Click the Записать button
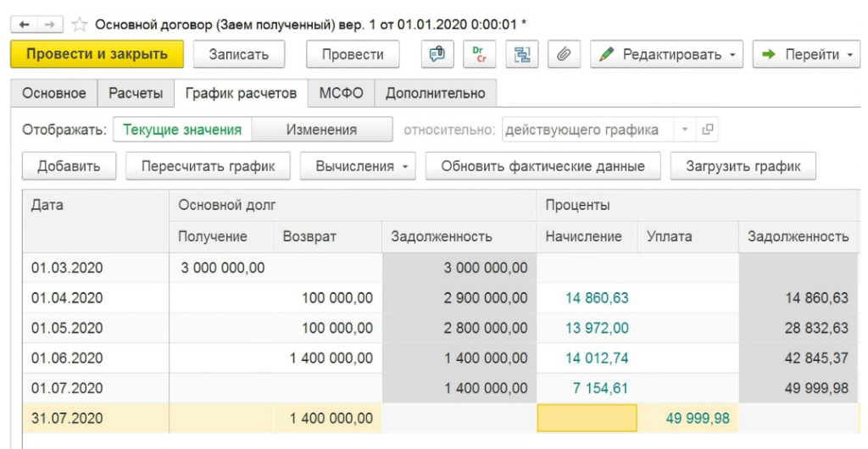Image resolution: width=868 pixels, height=449 pixels. click(x=238, y=54)
